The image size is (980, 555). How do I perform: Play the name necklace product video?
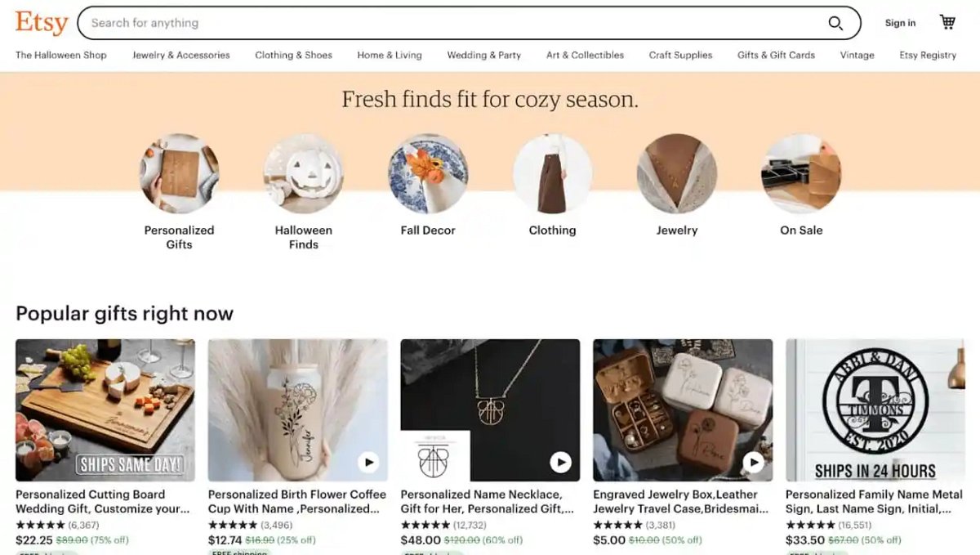[561, 462]
